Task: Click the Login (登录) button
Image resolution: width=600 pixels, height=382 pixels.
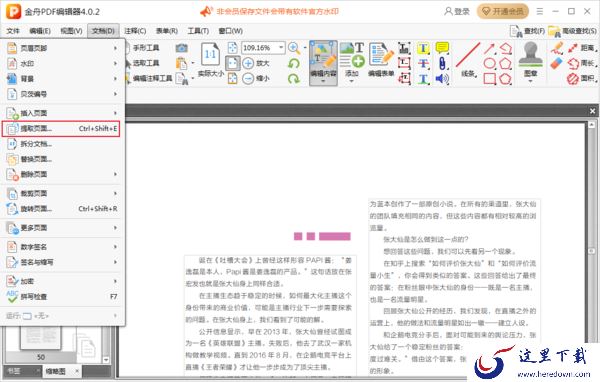Action: click(457, 11)
